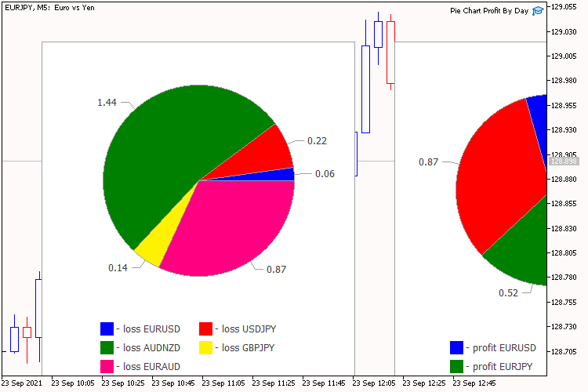Click the '23 Sep 10:05' time axis label
The image size is (588, 392).
tap(73, 383)
